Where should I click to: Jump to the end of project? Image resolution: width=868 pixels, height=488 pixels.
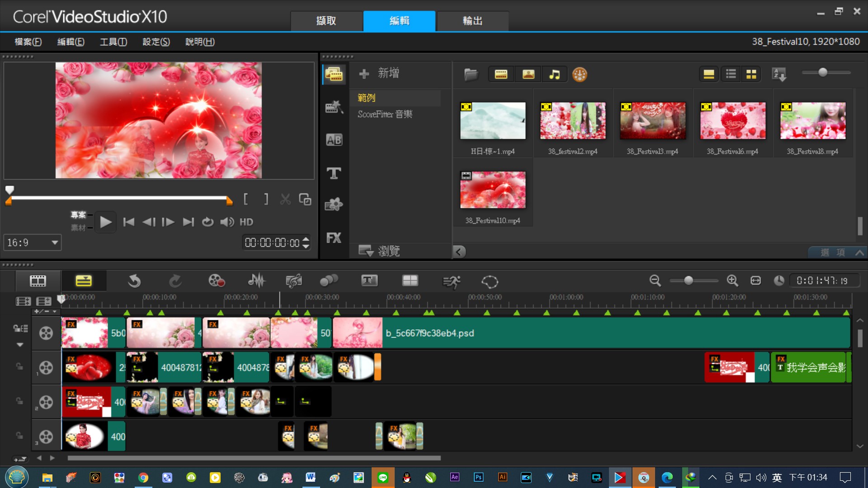pyautogui.click(x=188, y=222)
